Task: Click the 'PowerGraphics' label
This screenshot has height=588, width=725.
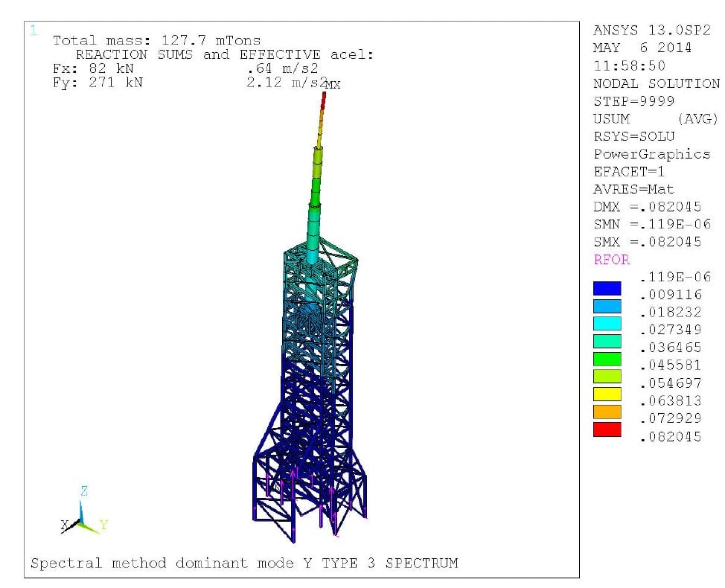Action: [652, 154]
